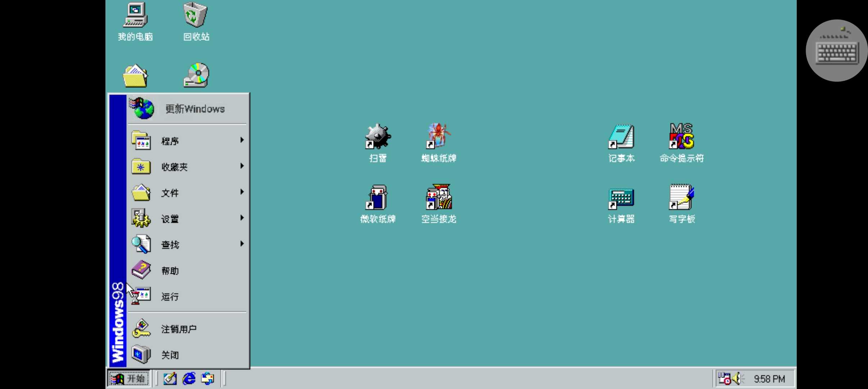Image resolution: width=868 pixels, height=389 pixels.
Task: Select Run (运行) in Start menu
Action: pos(187,296)
